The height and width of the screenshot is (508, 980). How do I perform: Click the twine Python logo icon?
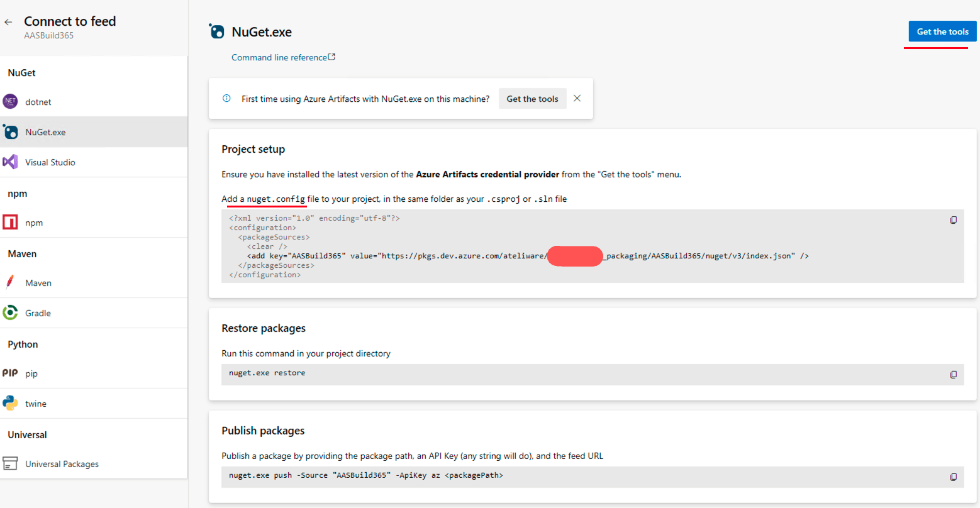(10, 403)
